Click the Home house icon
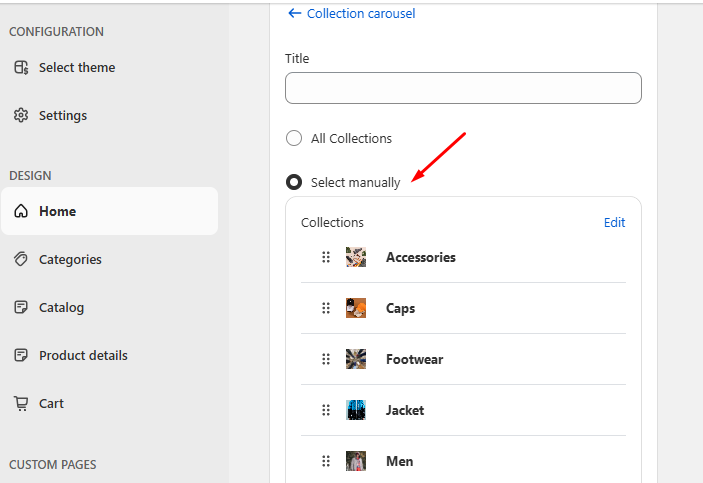703x483 pixels. coord(21,211)
